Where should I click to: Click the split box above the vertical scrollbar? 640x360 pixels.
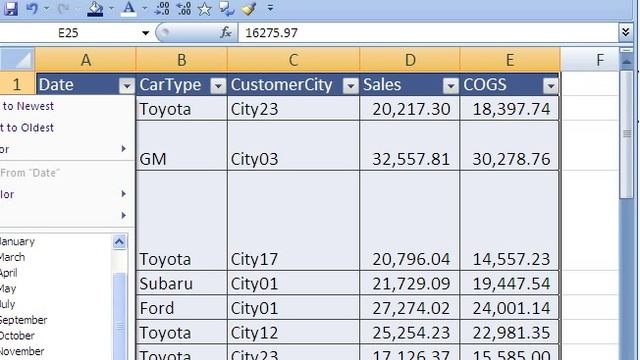(626, 50)
